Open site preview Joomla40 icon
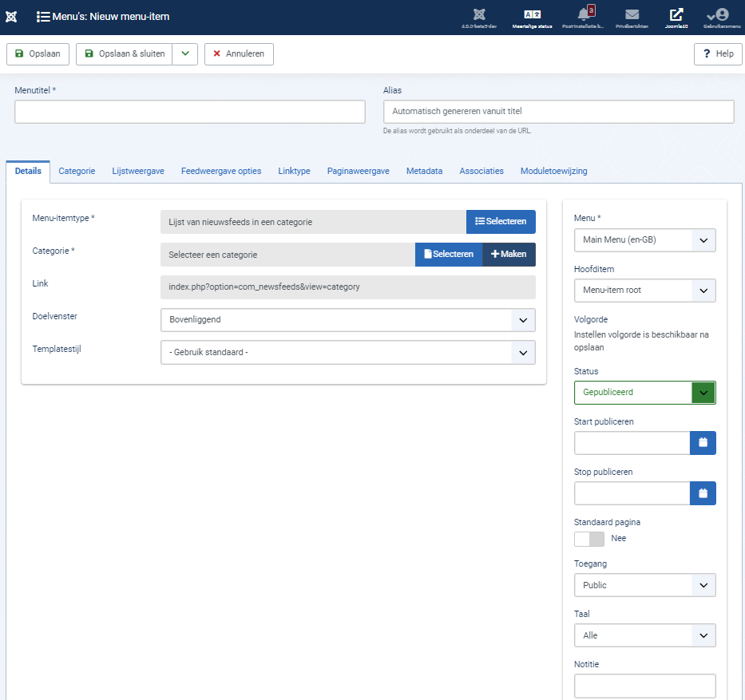 point(676,18)
